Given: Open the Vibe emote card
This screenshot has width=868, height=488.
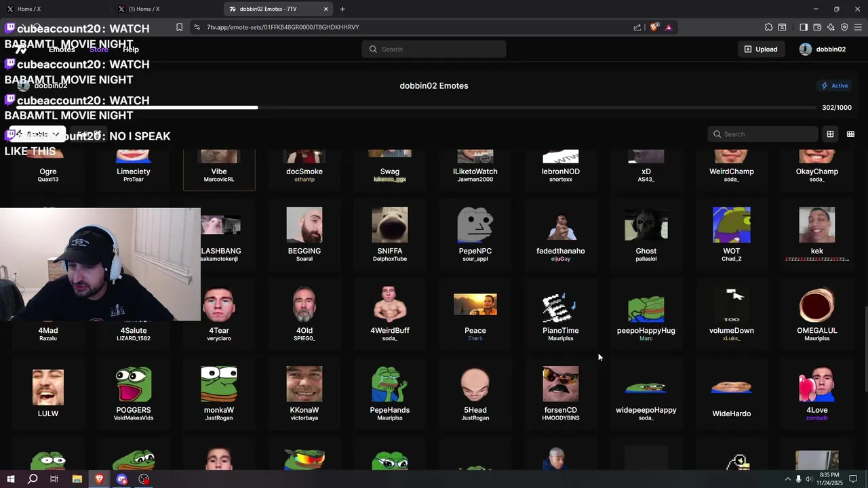Looking at the screenshot, I should click(219, 170).
